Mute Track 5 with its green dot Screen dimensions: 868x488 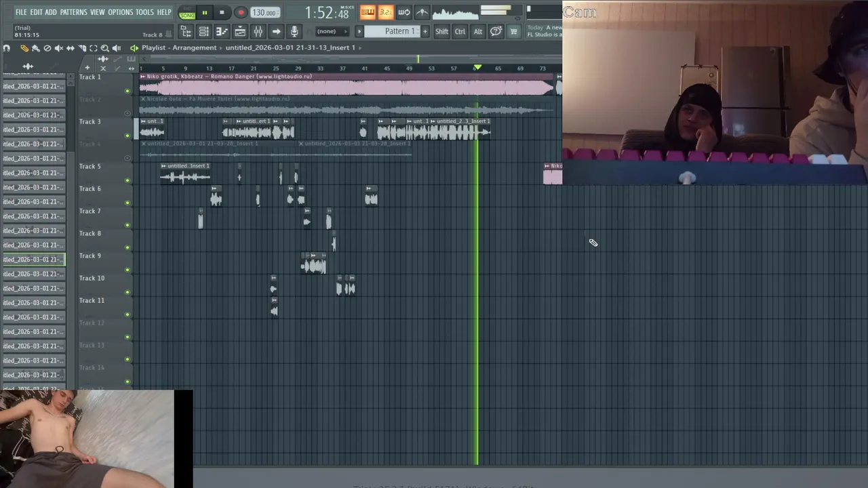[x=127, y=180]
